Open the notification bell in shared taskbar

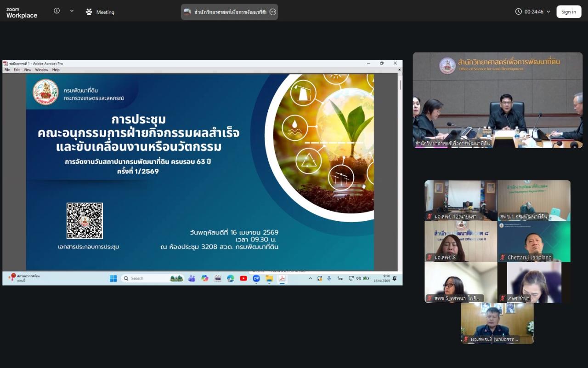coord(395,278)
